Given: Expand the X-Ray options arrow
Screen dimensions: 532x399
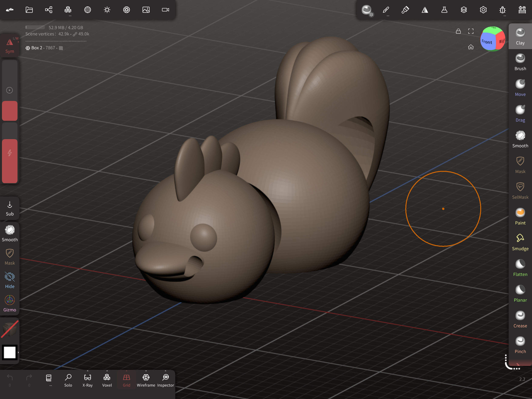Looking at the screenshot, I should click(x=87, y=371).
